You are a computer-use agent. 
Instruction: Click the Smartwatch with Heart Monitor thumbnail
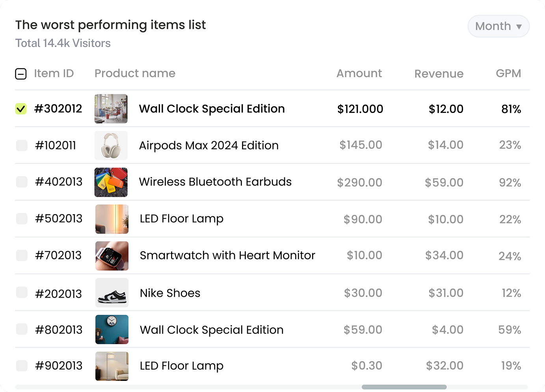[x=112, y=256]
